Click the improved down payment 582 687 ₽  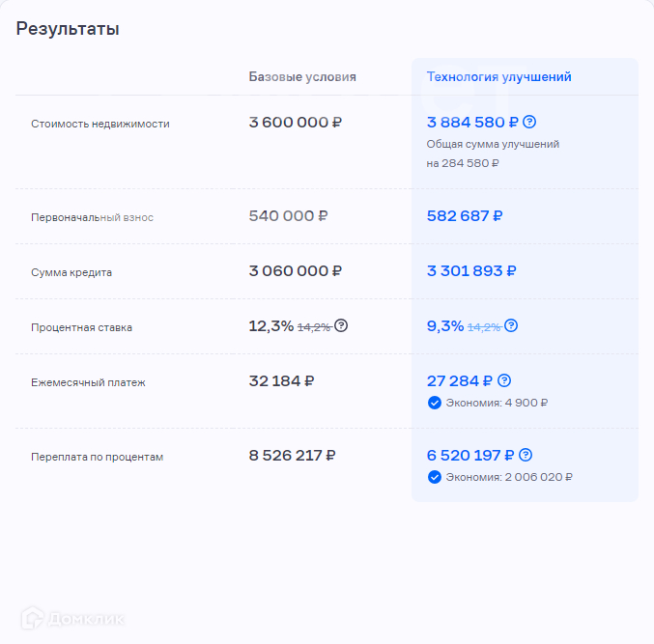point(465,216)
